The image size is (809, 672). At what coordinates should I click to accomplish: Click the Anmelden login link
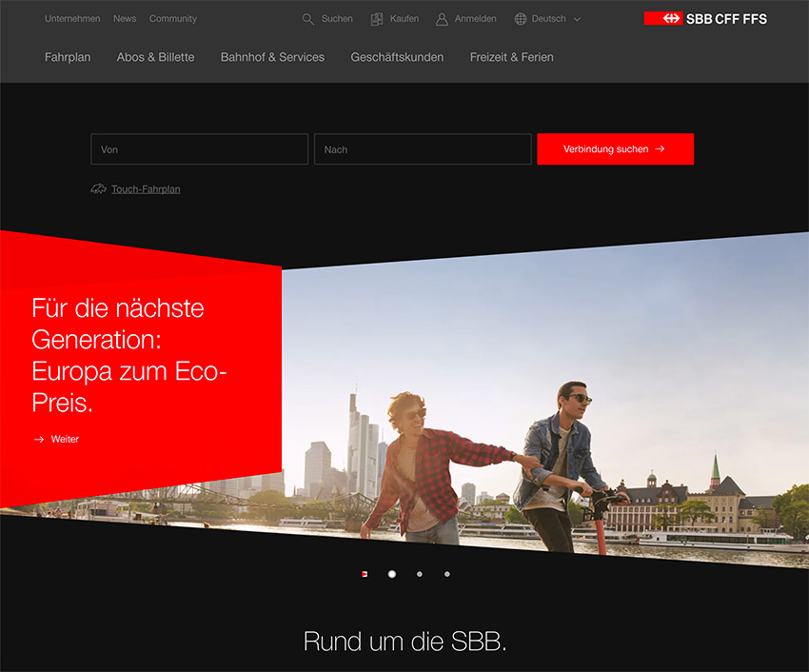[x=475, y=19]
